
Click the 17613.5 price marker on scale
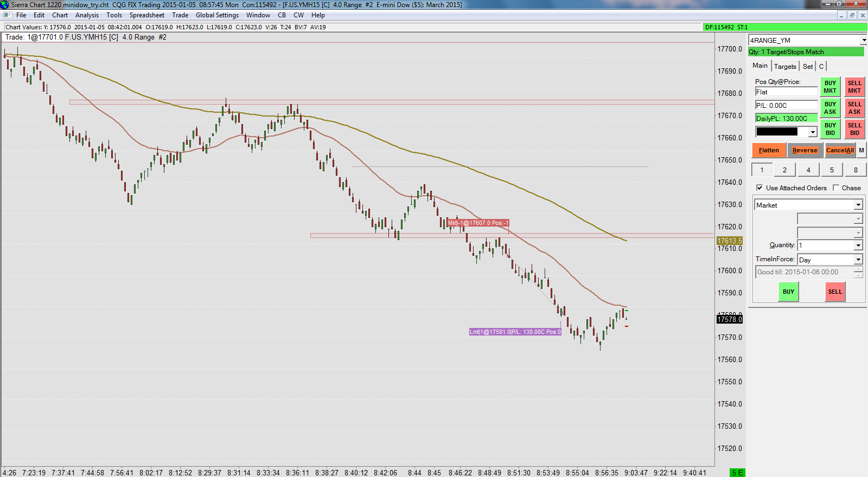click(730, 241)
